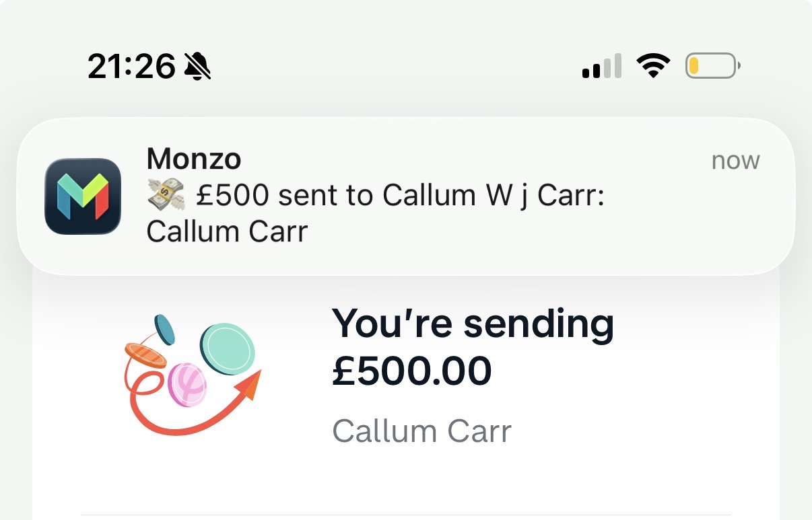Click the £500.00 amount text

point(411,371)
